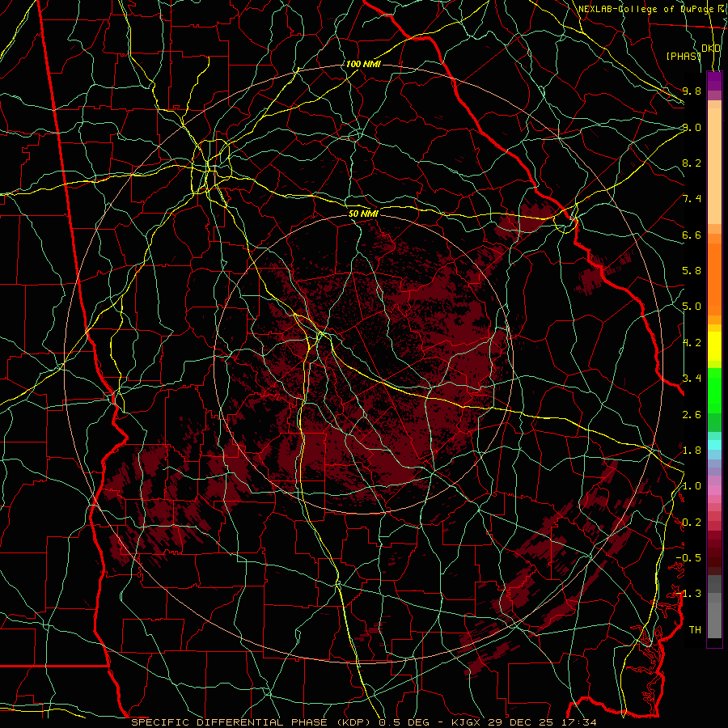Screen dimensions: 728x728
Task: Click the '100 NMI' range ring label
Action: [363, 64]
